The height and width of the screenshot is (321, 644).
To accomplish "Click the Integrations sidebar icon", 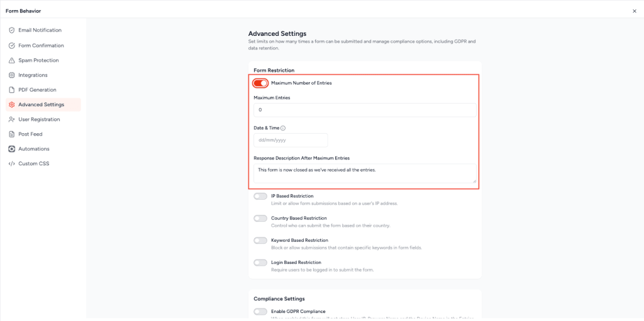I will click(x=11, y=75).
